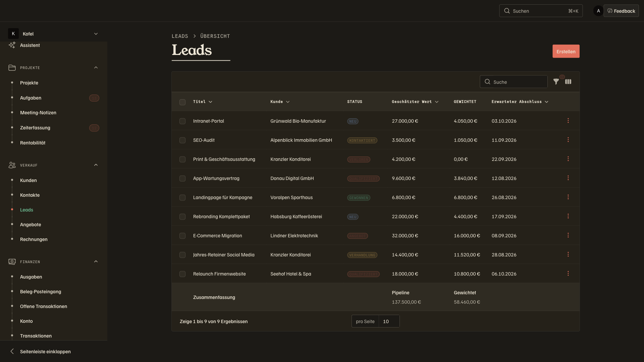Click the Kofel workspace K logo
The width and height of the screenshot is (644, 362).
pyautogui.click(x=13, y=34)
